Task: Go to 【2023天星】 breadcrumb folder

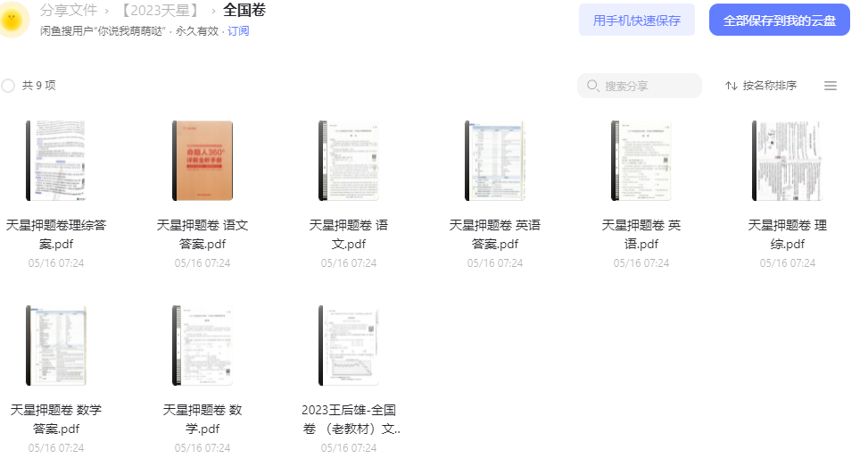Action: pos(161,10)
